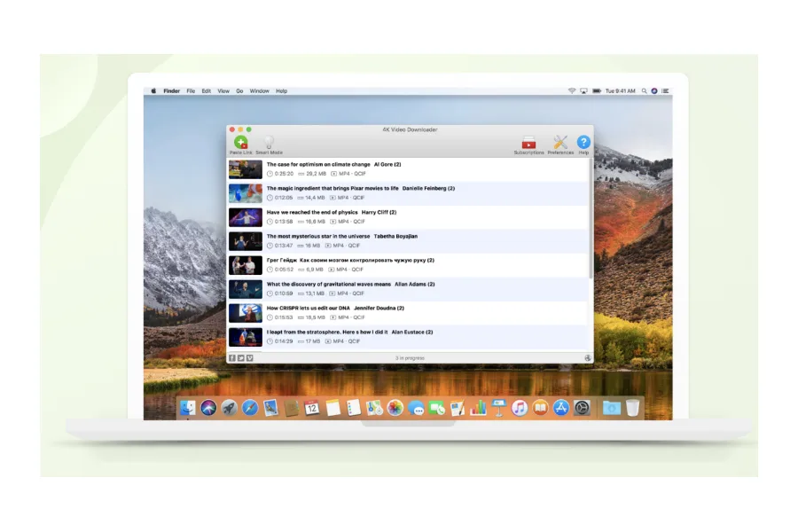Open Twitter share icon in status bar
Viewport: 798px width, 532px height.
(x=240, y=358)
